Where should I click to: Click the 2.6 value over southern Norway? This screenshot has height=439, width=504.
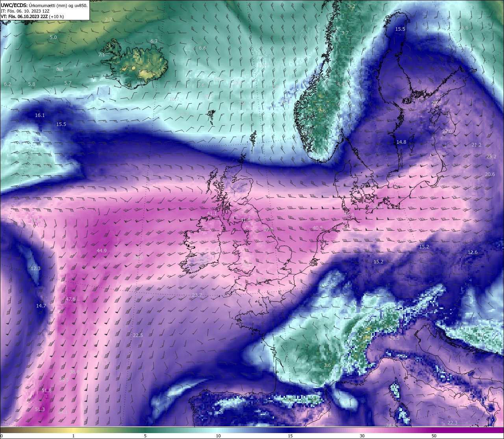[x=322, y=111]
